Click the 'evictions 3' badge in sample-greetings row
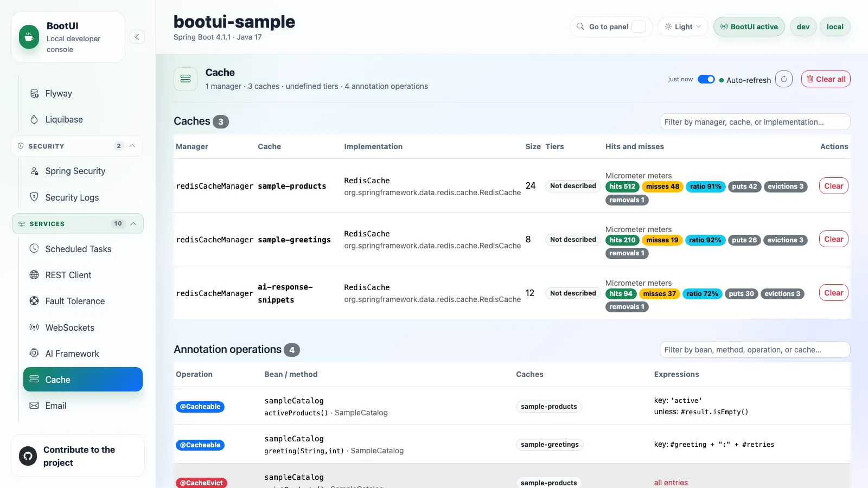 786,240
